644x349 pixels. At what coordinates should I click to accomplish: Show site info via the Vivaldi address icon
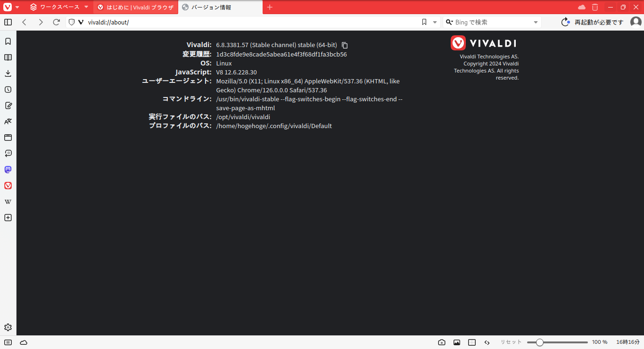pyautogui.click(x=81, y=22)
